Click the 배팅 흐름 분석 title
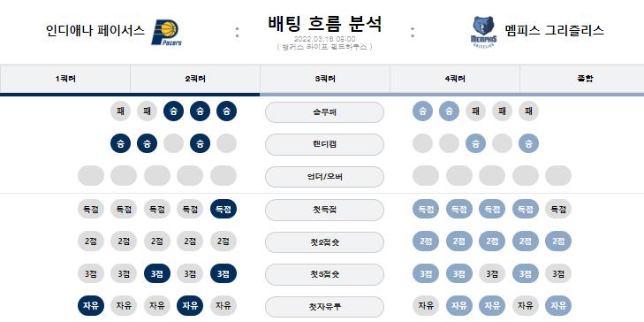 click(x=325, y=24)
